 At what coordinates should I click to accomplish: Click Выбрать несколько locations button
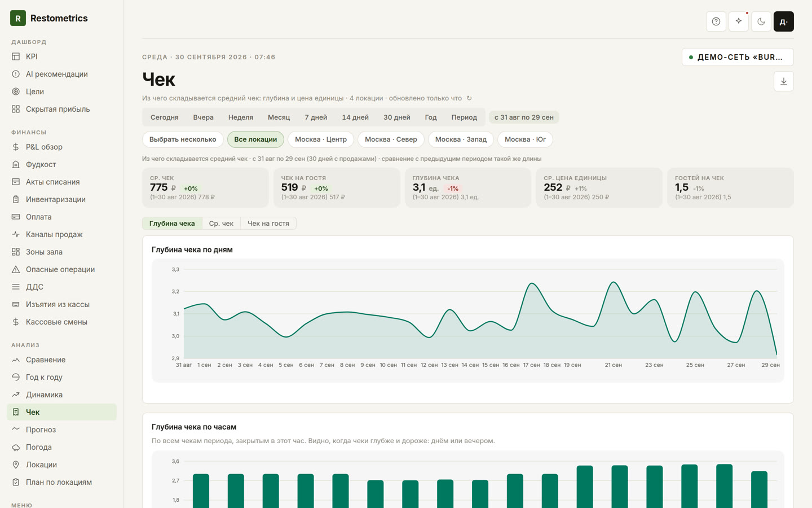pos(183,139)
